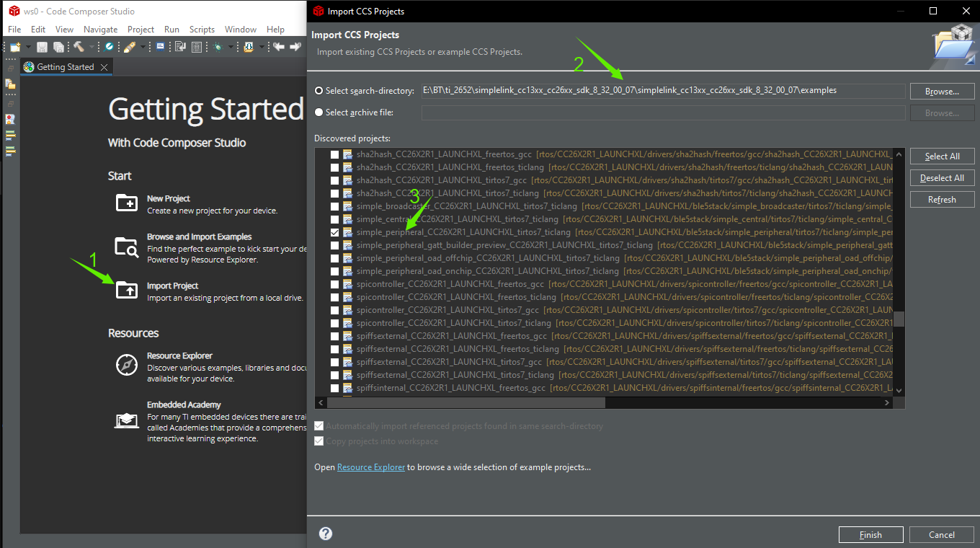Click the vertical scrollbar thumb in projects list

899,319
